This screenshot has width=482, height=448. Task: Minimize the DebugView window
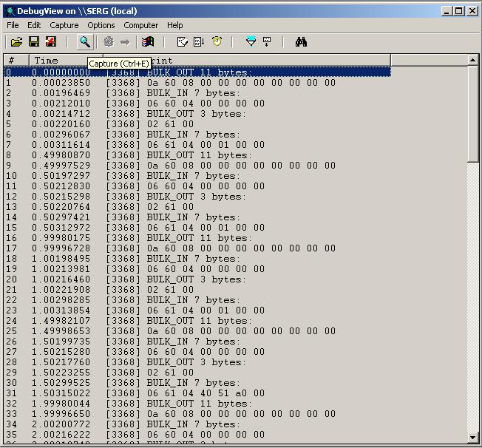(447, 11)
